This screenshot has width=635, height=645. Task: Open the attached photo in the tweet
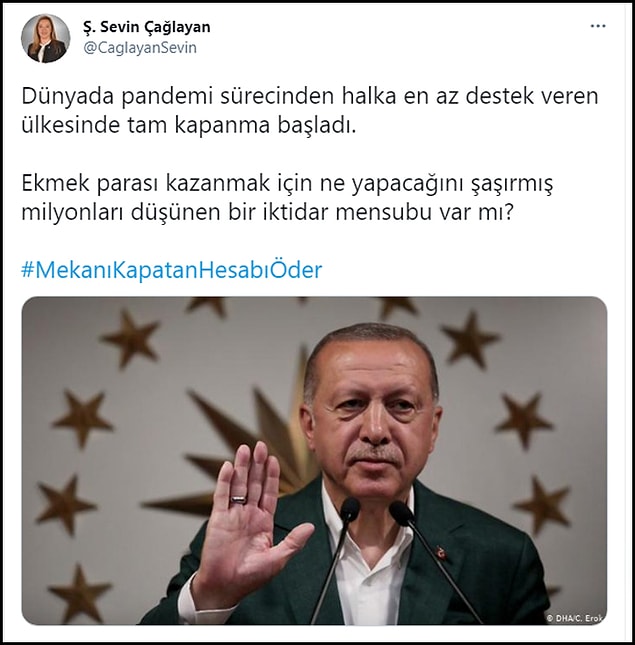tap(314, 460)
